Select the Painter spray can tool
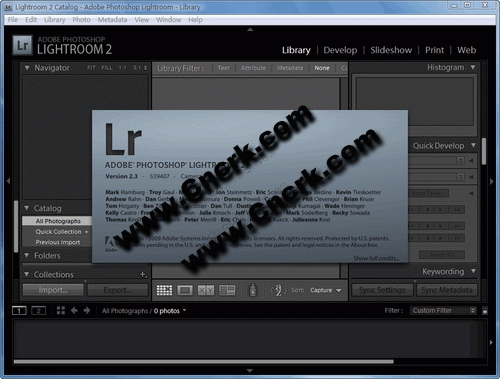Screen dimensions: 500x379 tap(253, 290)
